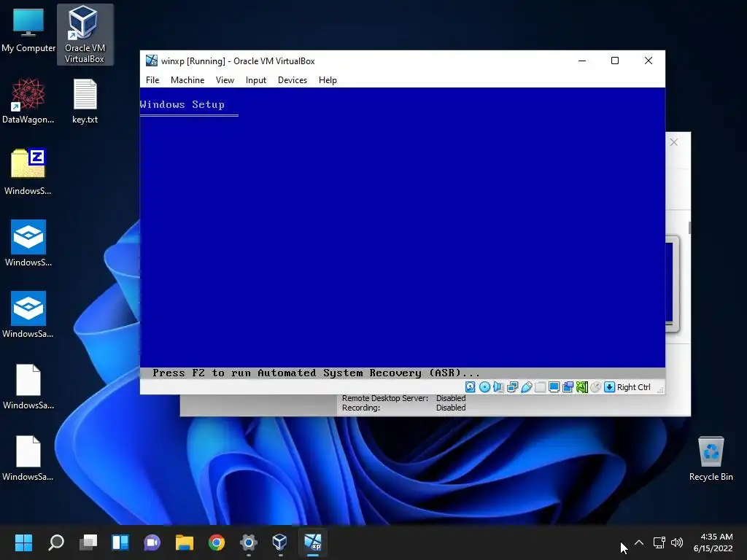Select the WindowsS zipped folder on desktop
The width and height of the screenshot is (747, 560).
pos(28,172)
